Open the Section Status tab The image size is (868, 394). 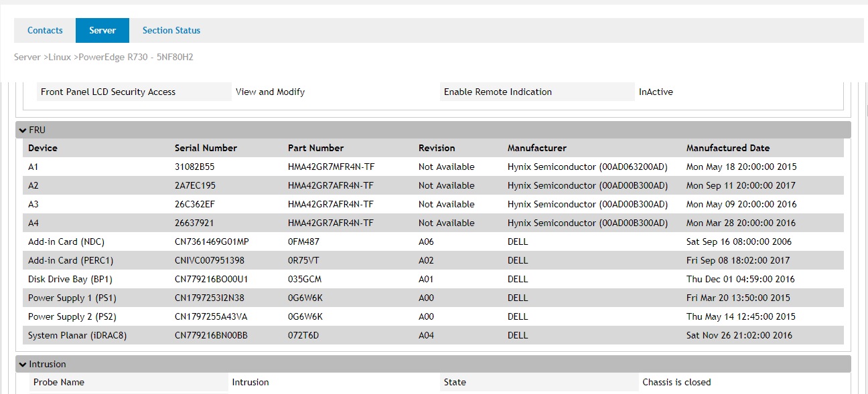click(x=171, y=30)
